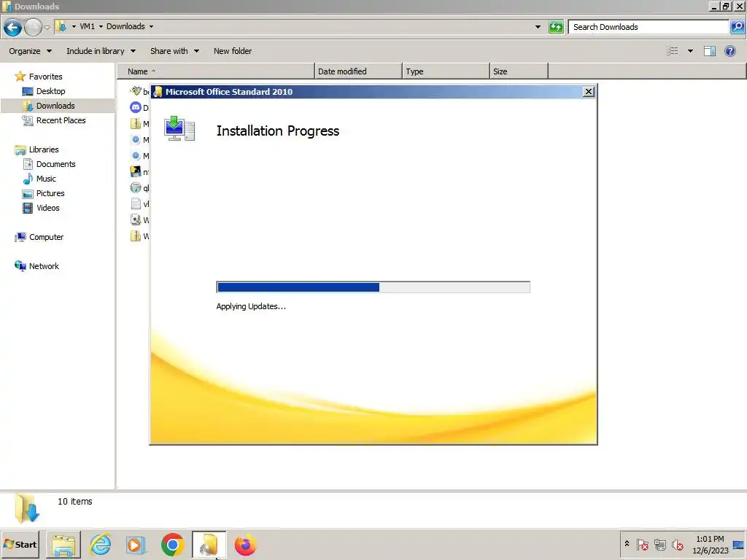Click the Start button
The image size is (747, 560).
(20, 544)
